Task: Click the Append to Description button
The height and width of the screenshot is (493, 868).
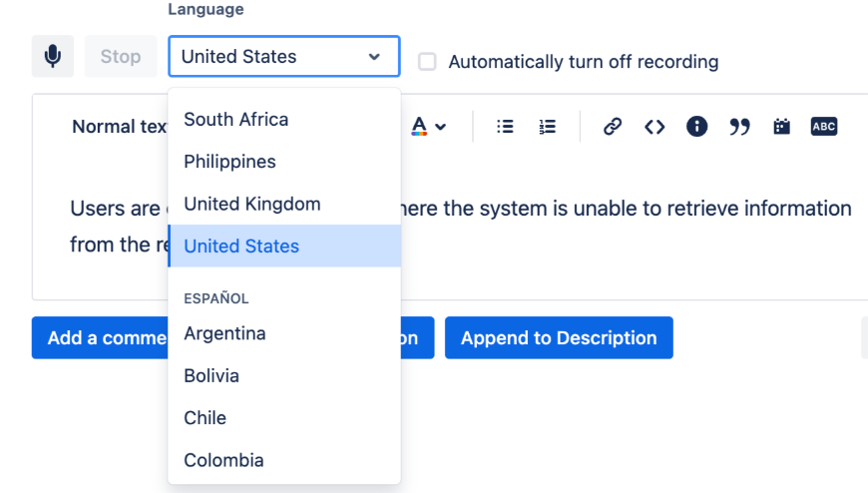Action: pyautogui.click(x=559, y=338)
